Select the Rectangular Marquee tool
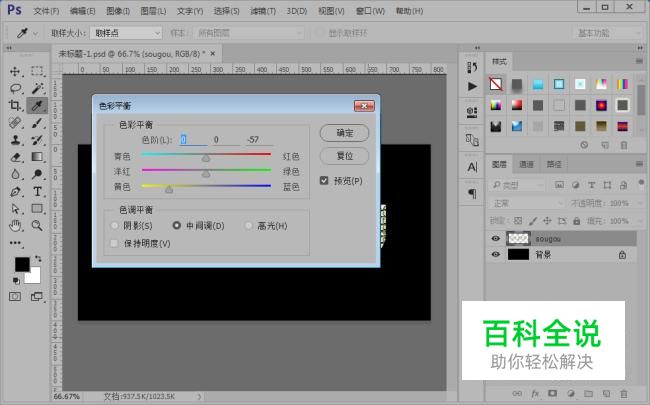The width and height of the screenshot is (650, 405). (x=37, y=71)
